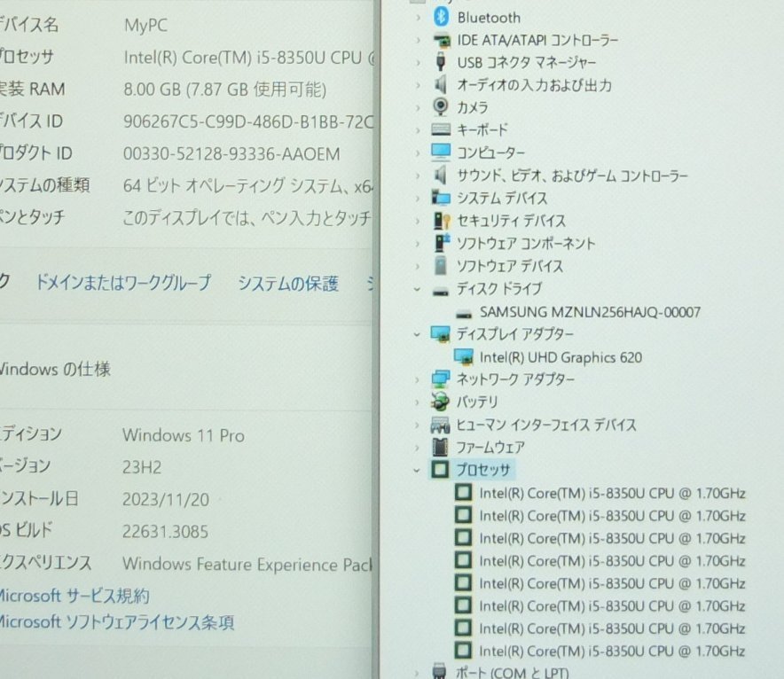Expand the キーボード node
784x679 pixels.
click(x=418, y=130)
